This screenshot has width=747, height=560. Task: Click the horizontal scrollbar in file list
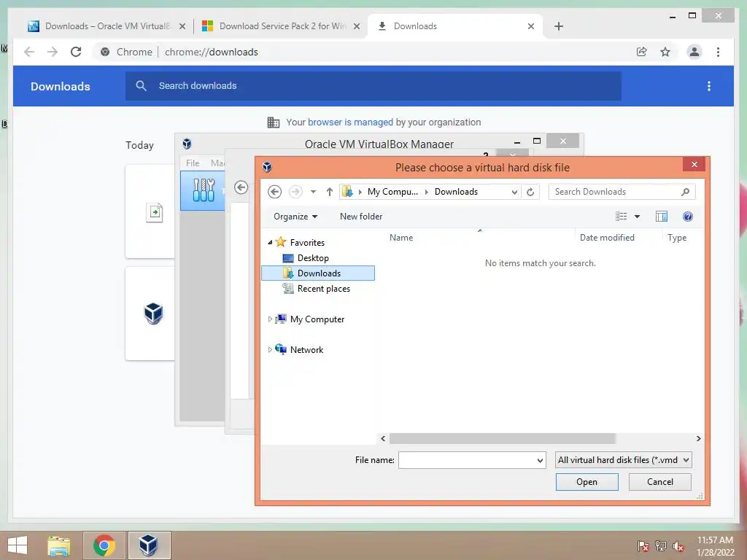503,438
